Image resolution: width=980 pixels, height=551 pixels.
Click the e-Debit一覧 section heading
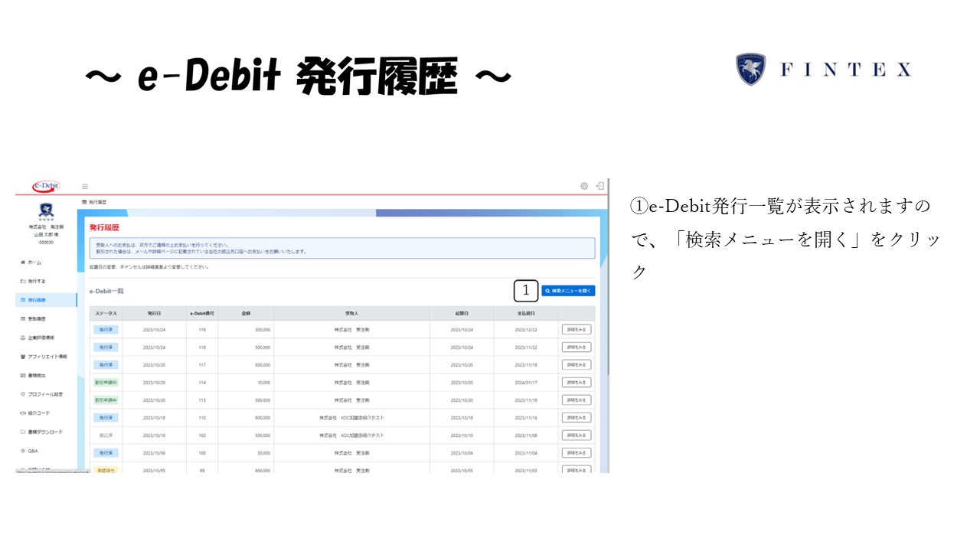click(106, 291)
